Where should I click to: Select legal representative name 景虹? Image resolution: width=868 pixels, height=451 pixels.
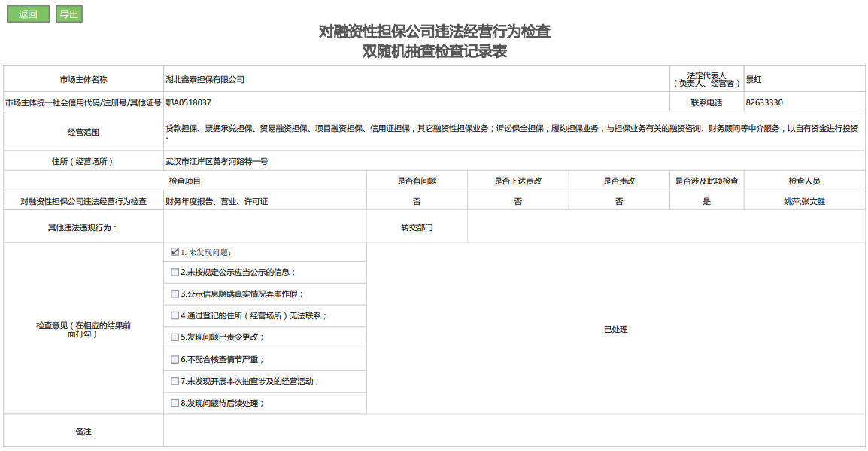(x=754, y=79)
